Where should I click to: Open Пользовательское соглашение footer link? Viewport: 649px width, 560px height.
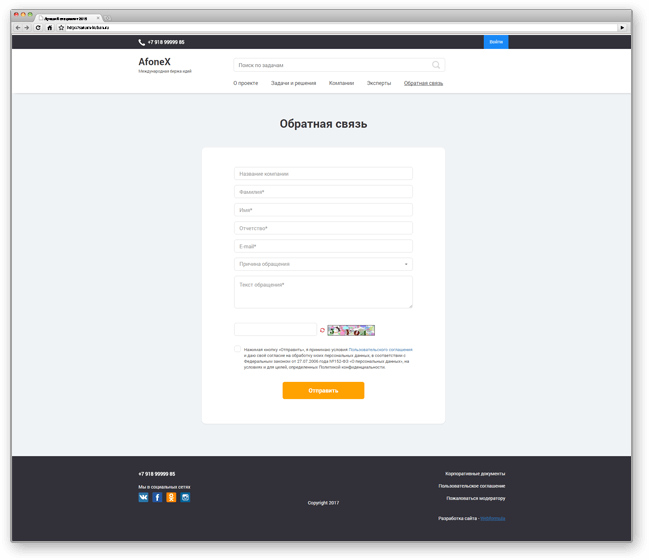point(472,486)
